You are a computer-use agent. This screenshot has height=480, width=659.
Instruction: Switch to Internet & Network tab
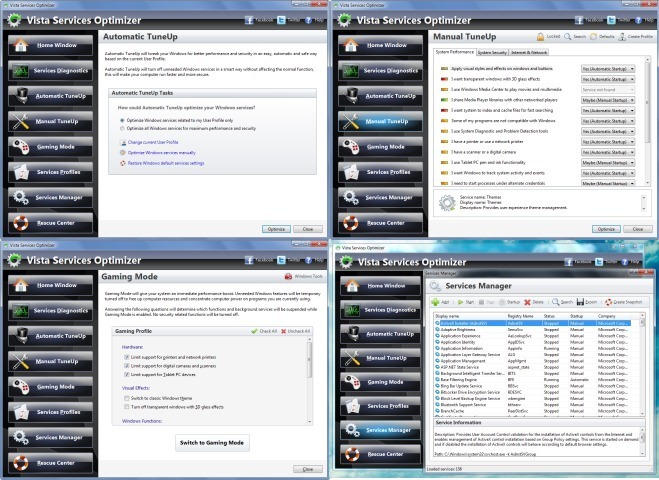[529, 53]
